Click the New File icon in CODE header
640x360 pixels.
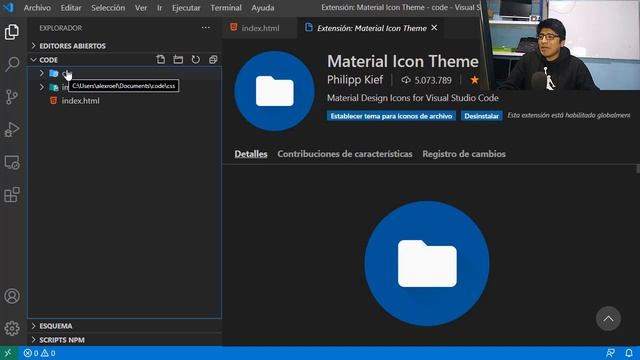[161, 60]
